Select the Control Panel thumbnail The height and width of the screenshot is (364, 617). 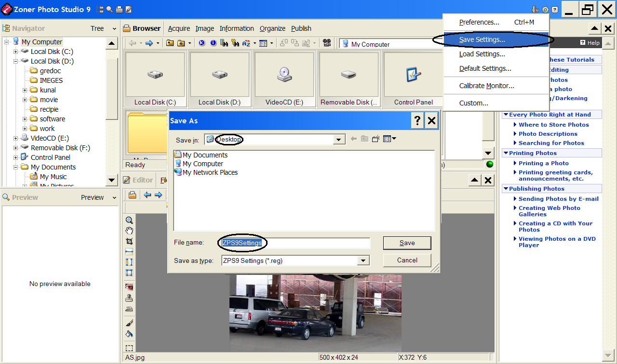(413, 79)
